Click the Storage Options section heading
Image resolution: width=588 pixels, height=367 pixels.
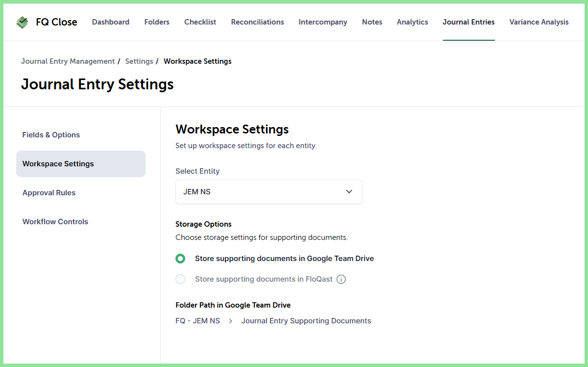click(x=203, y=224)
